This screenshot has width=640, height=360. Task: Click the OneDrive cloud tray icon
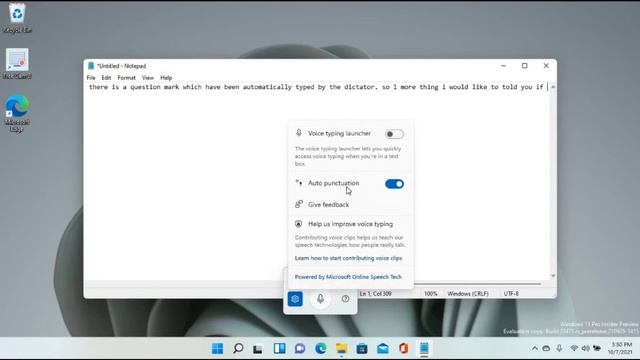point(546,348)
